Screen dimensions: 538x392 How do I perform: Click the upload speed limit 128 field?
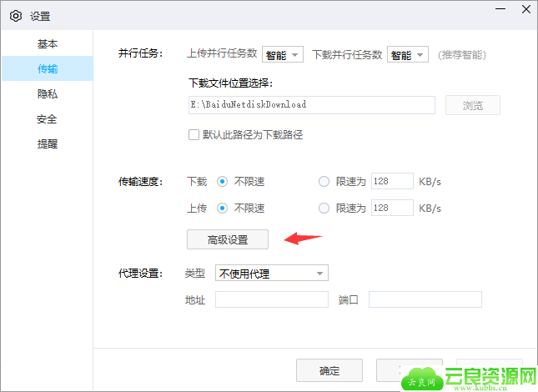point(392,208)
